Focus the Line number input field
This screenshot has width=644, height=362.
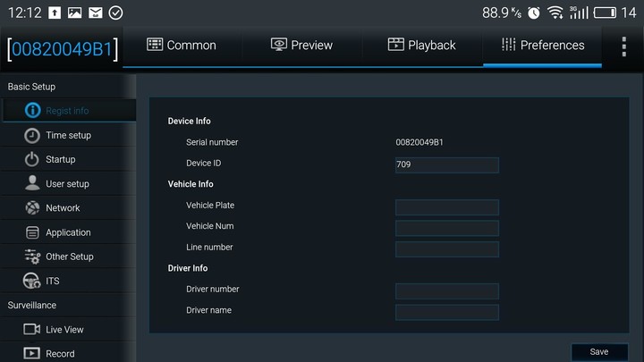447,249
